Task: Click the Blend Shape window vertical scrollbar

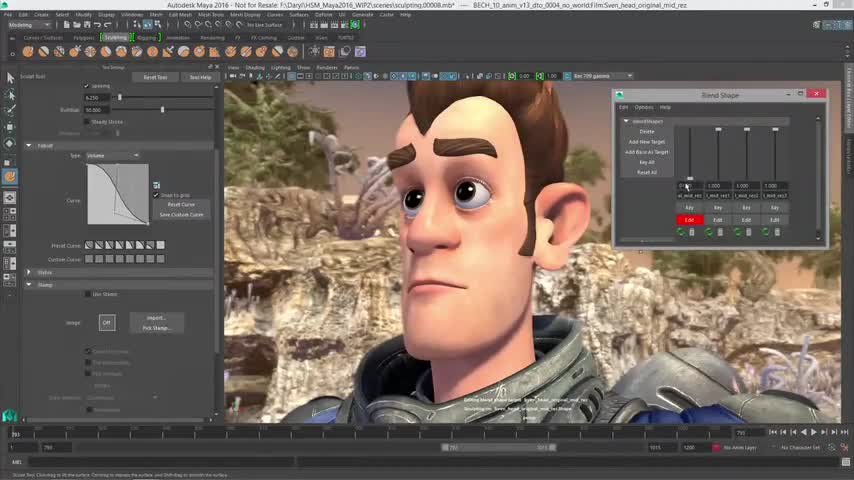Action: coord(818,178)
